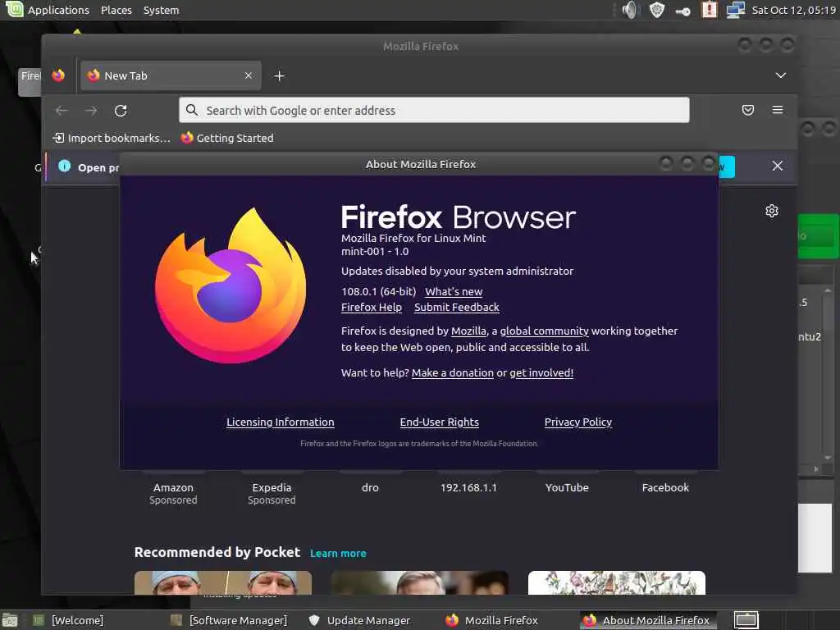
Task: Click the Firefox View icon beside tabs
Action: point(58,75)
